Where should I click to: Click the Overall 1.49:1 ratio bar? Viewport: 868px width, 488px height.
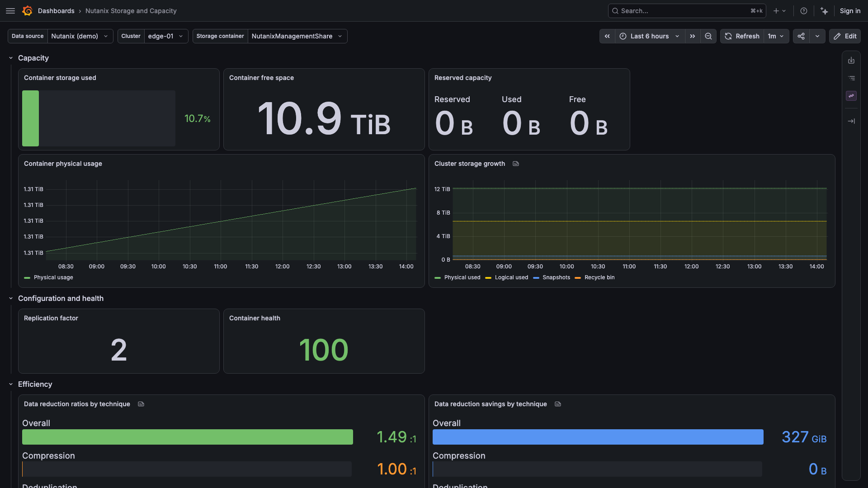point(188,437)
